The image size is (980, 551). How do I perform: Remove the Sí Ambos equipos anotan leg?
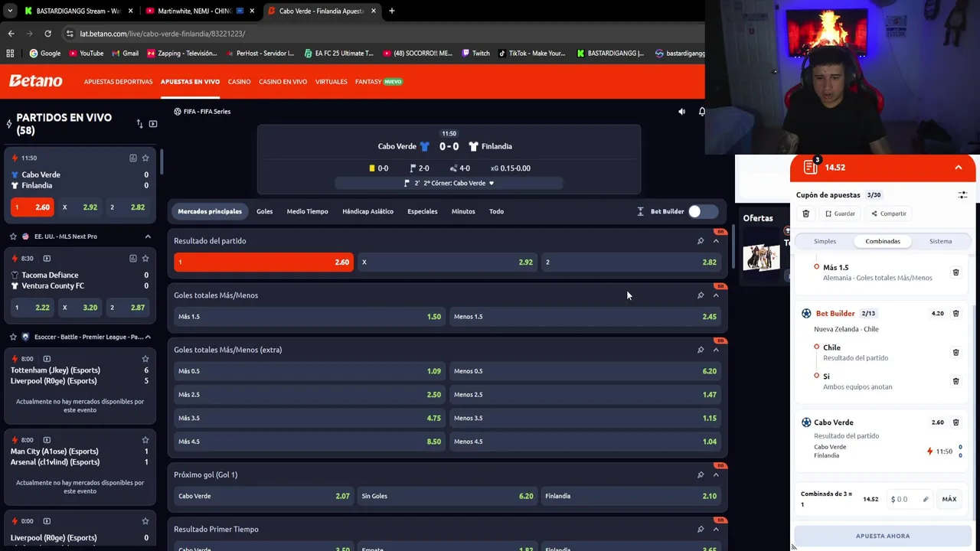pyautogui.click(x=955, y=381)
